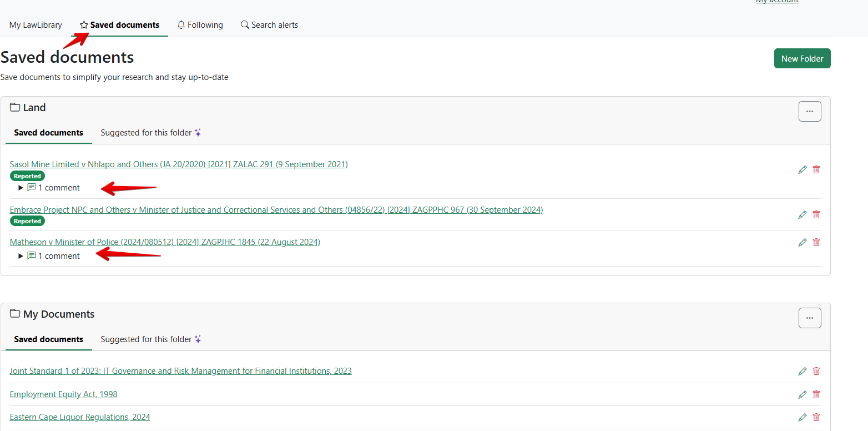Viewport: 868px width, 431px height.
Task: Delete the Employment Equity Act document
Action: point(816,394)
